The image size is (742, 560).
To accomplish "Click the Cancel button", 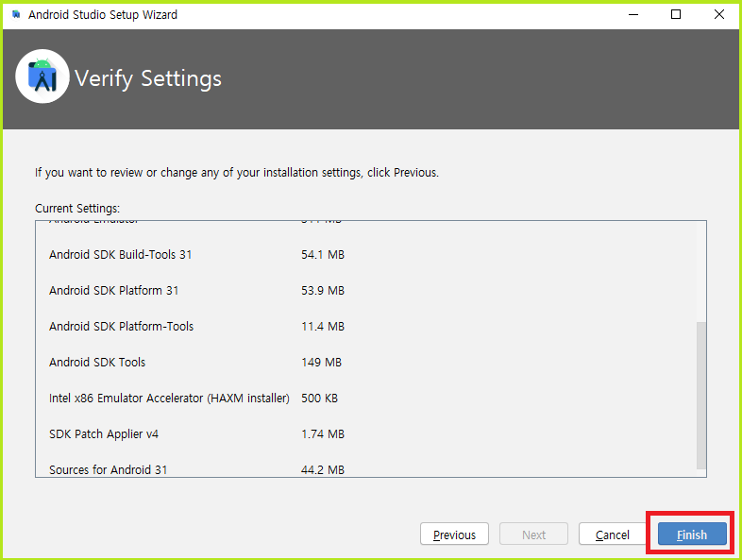I will 613,534.
